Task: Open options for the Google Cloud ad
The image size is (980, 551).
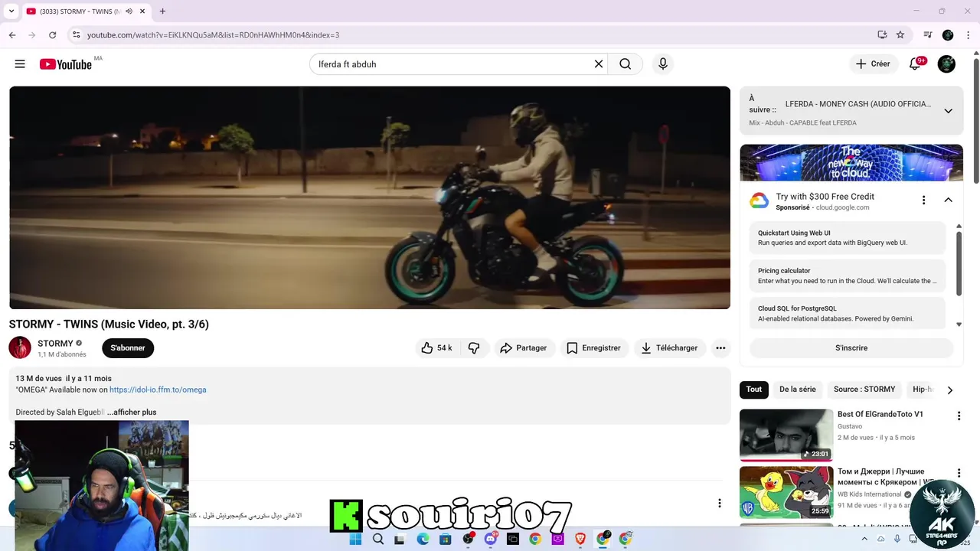Action: tap(923, 201)
